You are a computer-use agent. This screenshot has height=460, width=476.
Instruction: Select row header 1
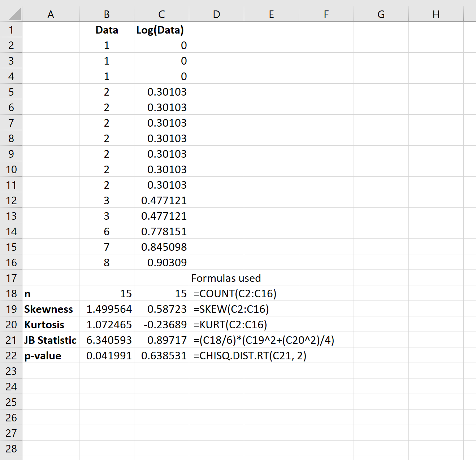[x=11, y=30]
